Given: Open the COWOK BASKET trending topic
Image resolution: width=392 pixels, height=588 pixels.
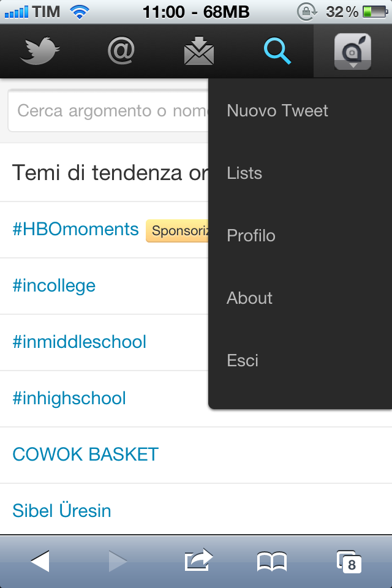Looking at the screenshot, I should coord(85,454).
